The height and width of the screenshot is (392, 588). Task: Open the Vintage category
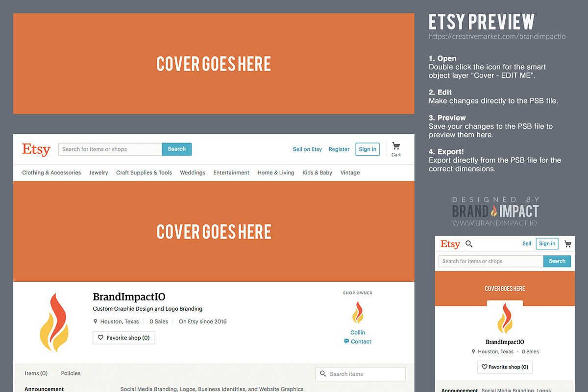tap(350, 172)
